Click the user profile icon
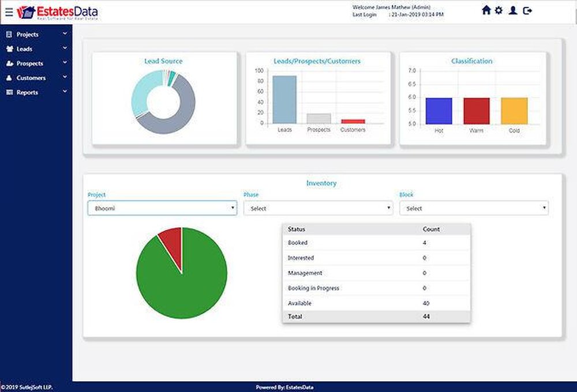Image resolution: width=577 pixels, height=392 pixels. pyautogui.click(x=514, y=11)
